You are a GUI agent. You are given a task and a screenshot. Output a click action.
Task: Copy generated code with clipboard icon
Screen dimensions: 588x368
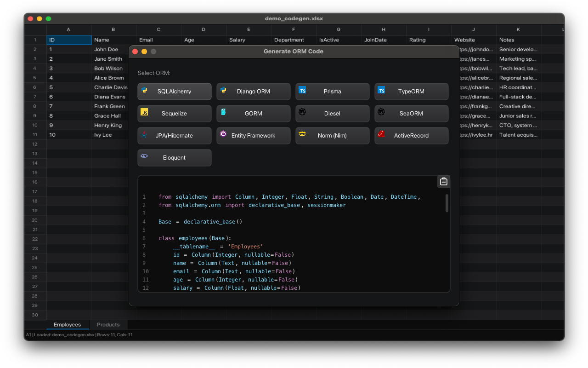tap(443, 182)
